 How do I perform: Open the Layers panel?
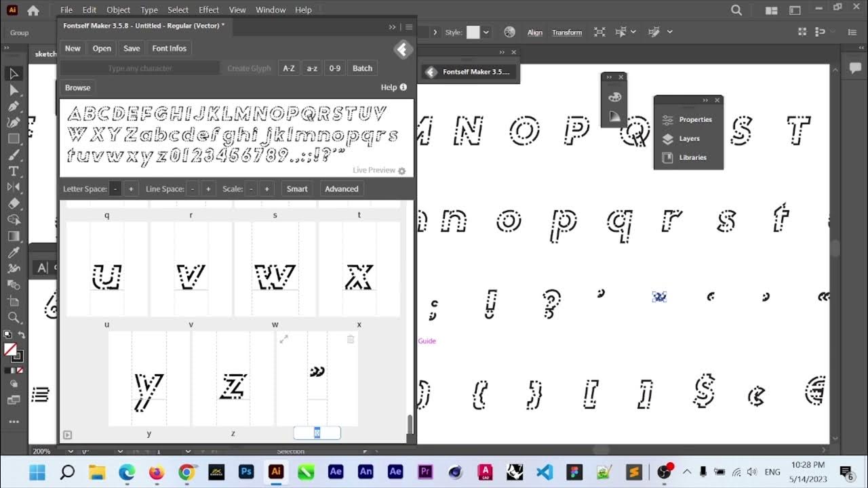689,138
